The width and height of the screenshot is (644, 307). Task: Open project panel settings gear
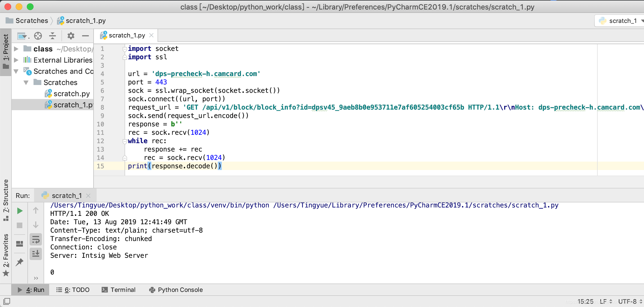[x=71, y=36]
